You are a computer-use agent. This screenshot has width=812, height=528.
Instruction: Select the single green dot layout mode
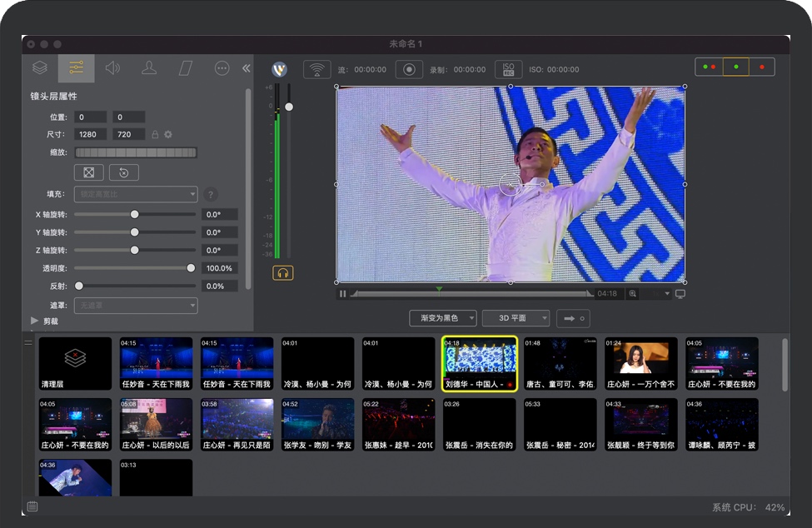point(736,67)
